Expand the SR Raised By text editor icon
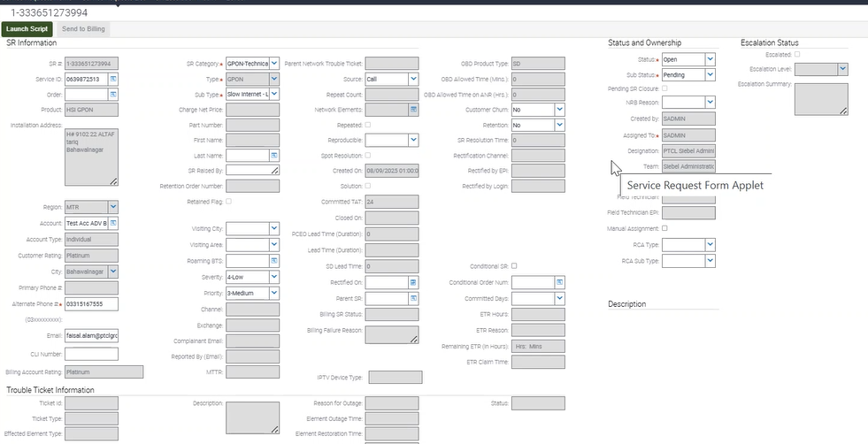Screen dimensions: 868x444 [x=274, y=170]
